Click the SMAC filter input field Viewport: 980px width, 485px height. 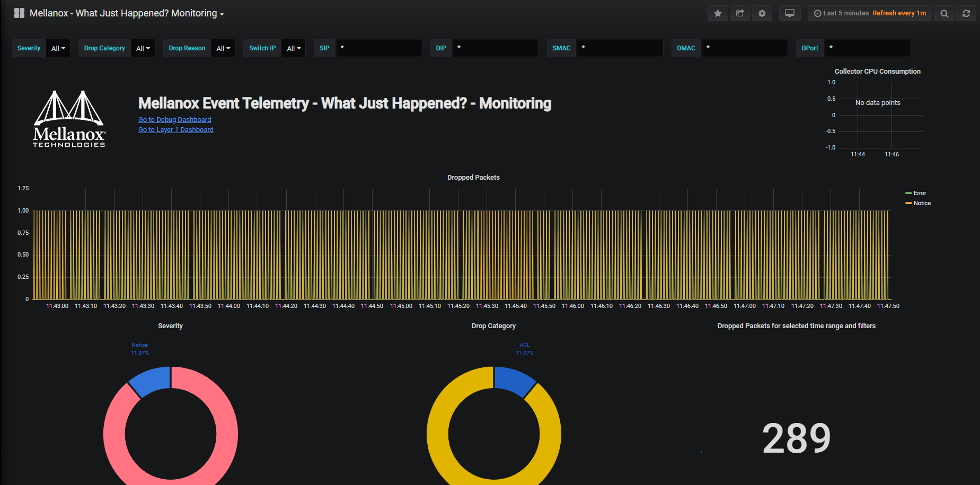click(x=620, y=48)
